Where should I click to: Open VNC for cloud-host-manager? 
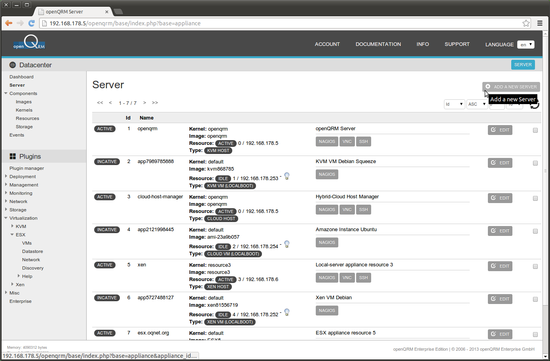coord(347,209)
